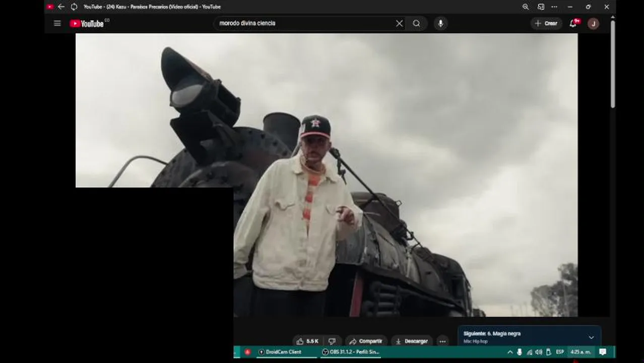Open the Windows action center icon

click(x=603, y=352)
